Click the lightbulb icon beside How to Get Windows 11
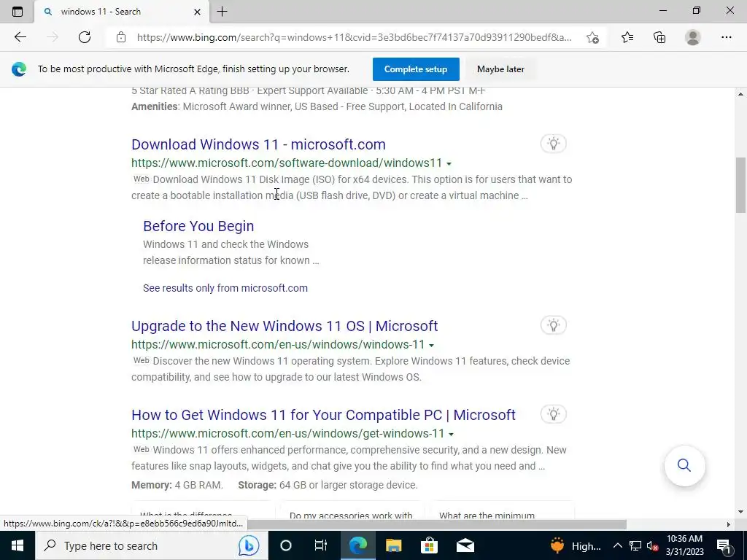The image size is (747, 560). (x=554, y=414)
